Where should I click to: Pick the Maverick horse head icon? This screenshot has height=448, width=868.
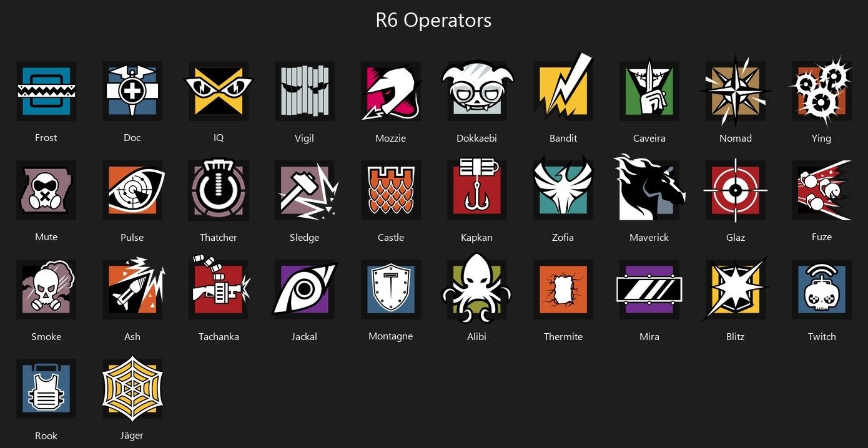tap(649, 188)
